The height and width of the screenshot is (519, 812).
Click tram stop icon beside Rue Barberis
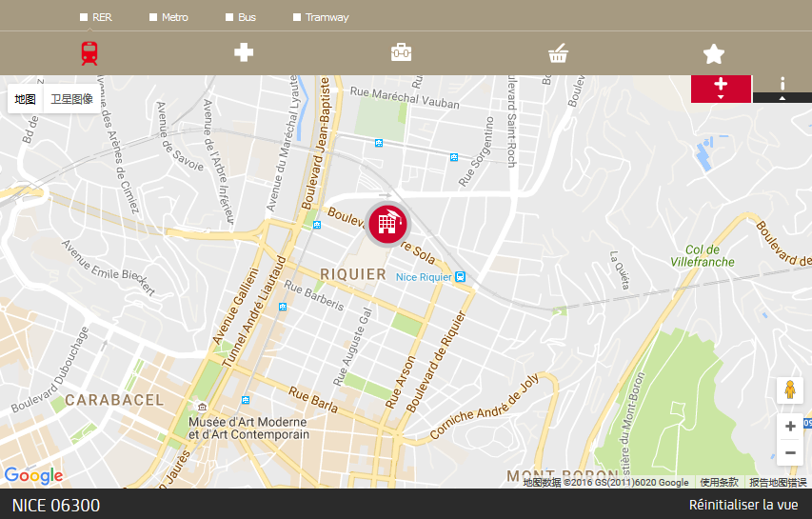[282, 308]
